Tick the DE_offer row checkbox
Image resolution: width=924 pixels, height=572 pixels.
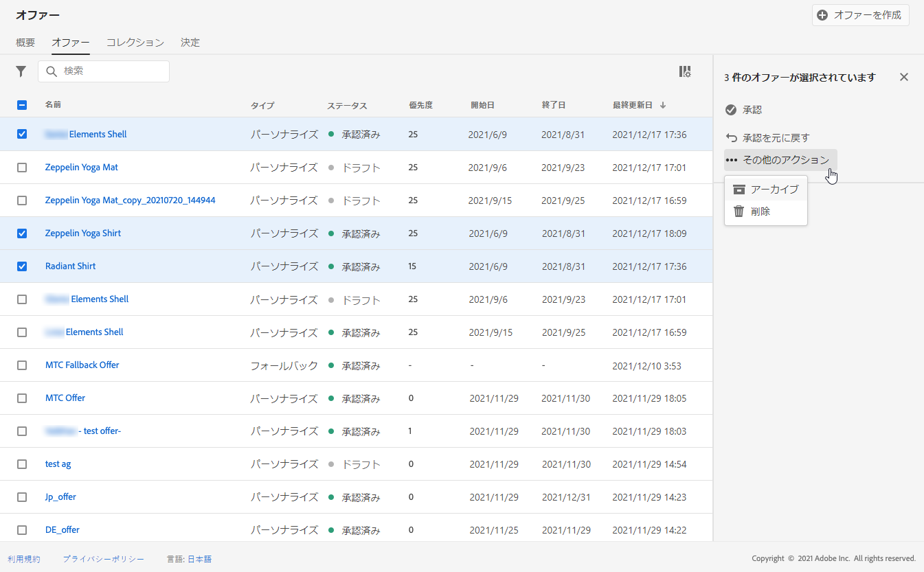[22, 530]
